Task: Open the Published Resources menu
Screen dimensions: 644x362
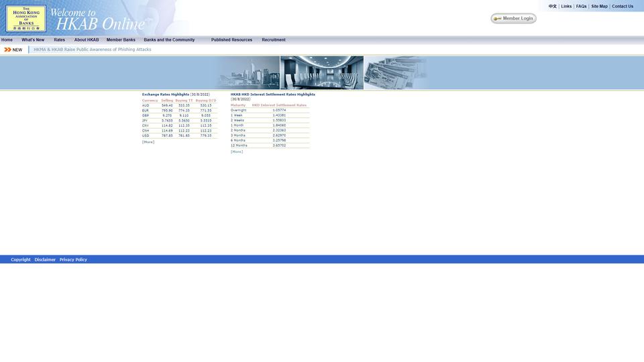Action: (x=231, y=40)
